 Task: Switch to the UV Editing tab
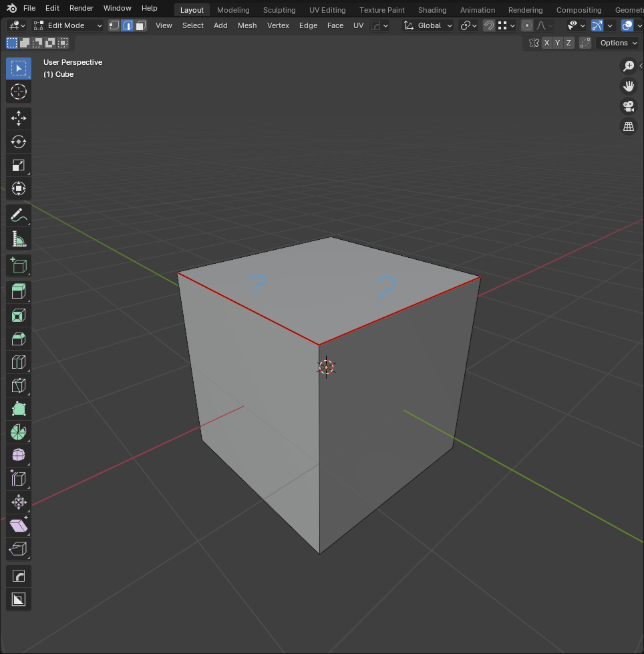[327, 10]
